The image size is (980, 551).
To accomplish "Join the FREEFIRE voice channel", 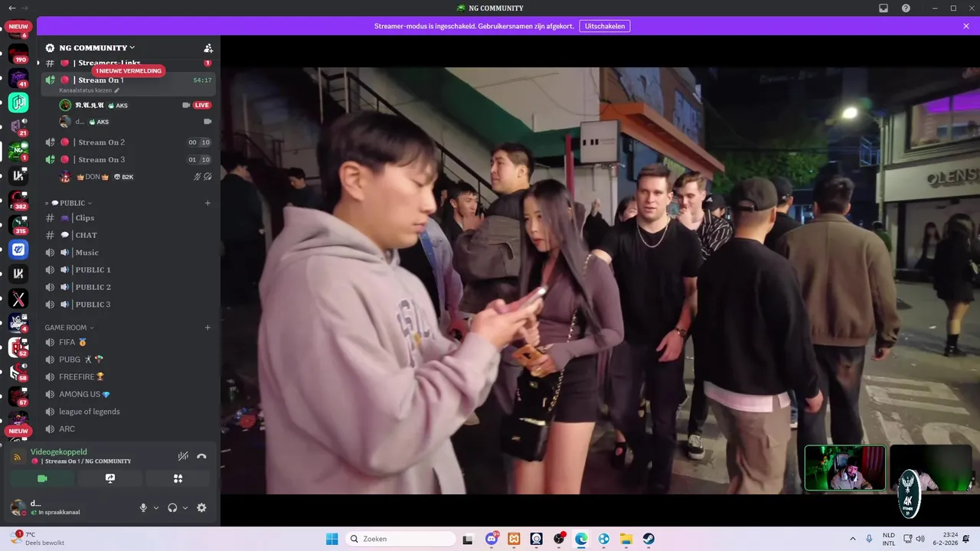I will [x=128, y=377].
